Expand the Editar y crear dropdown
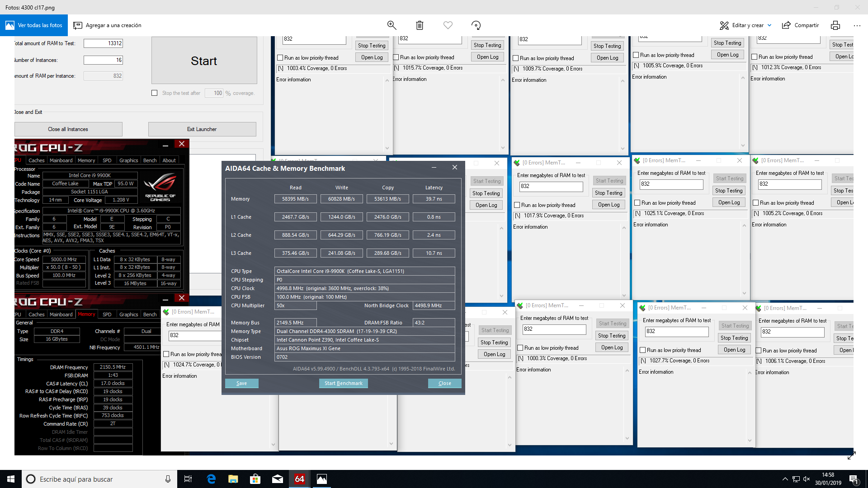This screenshot has width=868, height=488. [769, 25]
